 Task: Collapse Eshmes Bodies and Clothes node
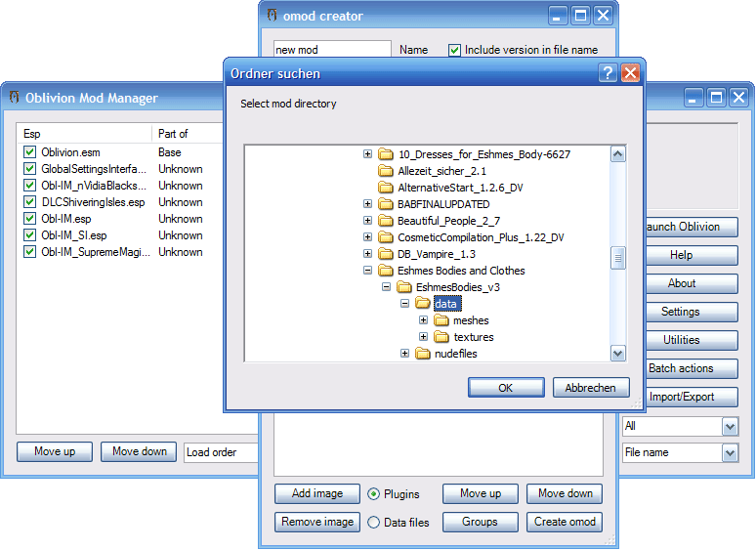click(367, 271)
